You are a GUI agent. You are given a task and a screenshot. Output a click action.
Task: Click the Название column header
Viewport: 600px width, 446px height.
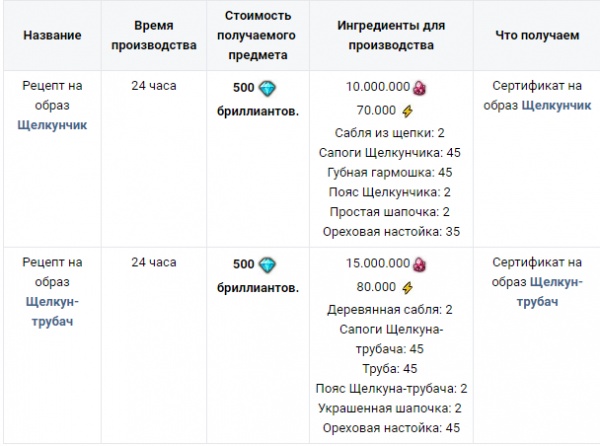click(x=52, y=35)
